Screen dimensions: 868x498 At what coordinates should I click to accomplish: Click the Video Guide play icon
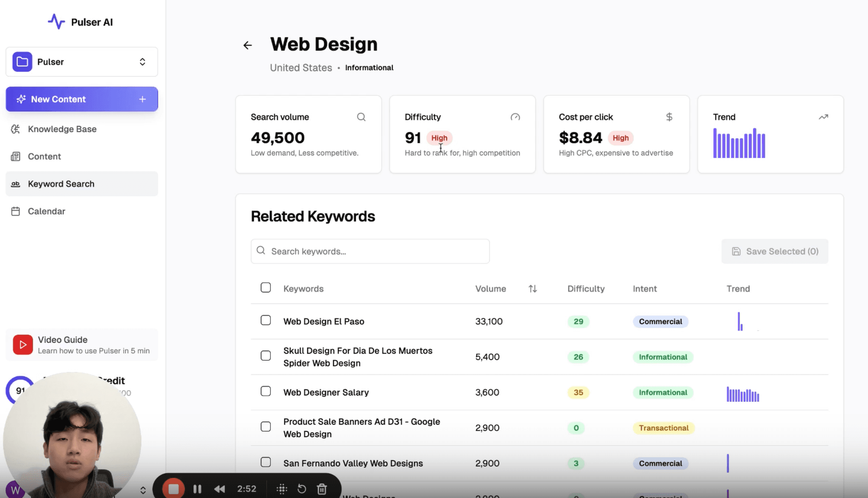(23, 345)
